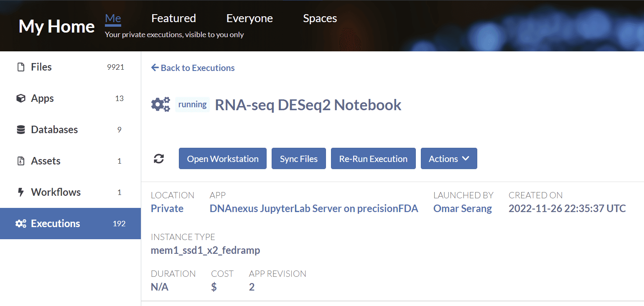Click the Databases stack icon
This screenshot has height=306, width=644.
pos(20,130)
